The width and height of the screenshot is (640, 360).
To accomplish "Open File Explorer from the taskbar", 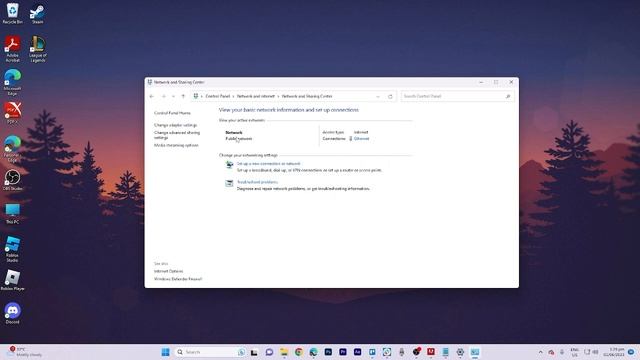I will [x=284, y=352].
